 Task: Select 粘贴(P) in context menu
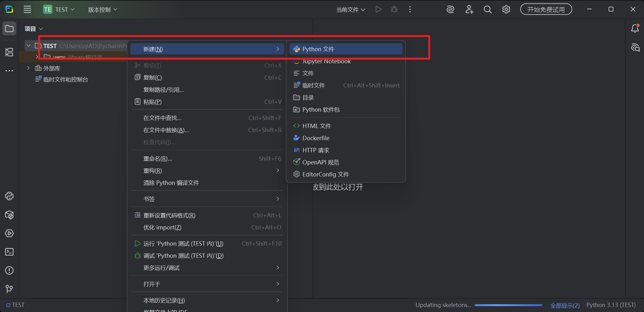(207, 102)
